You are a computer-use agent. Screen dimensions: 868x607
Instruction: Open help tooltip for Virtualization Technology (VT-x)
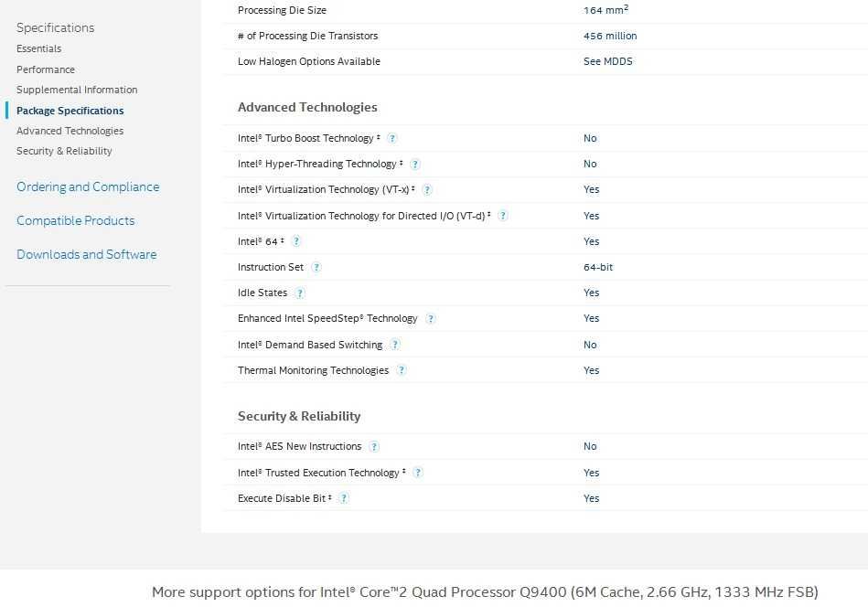pyautogui.click(x=427, y=190)
